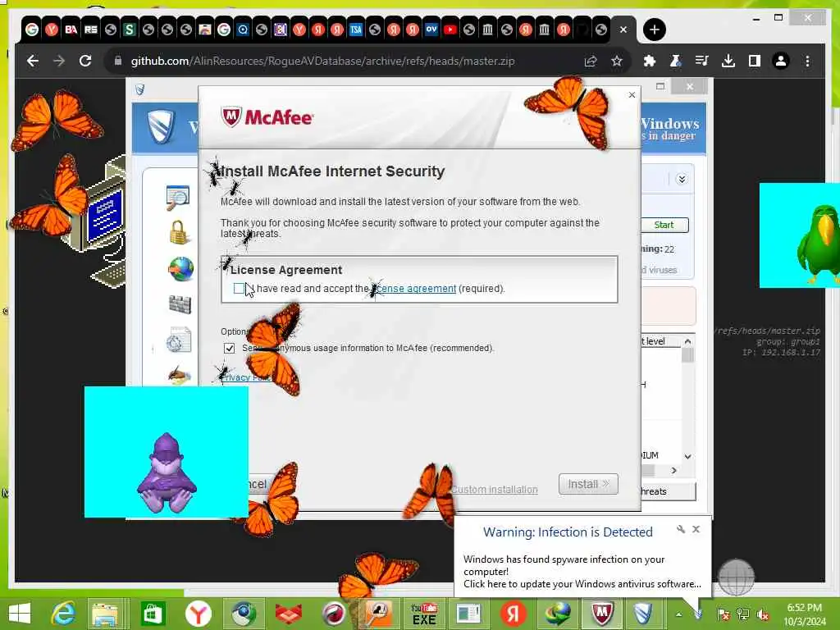The width and height of the screenshot is (840, 630).
Task: Switch to the OV tab
Action: click(431, 30)
